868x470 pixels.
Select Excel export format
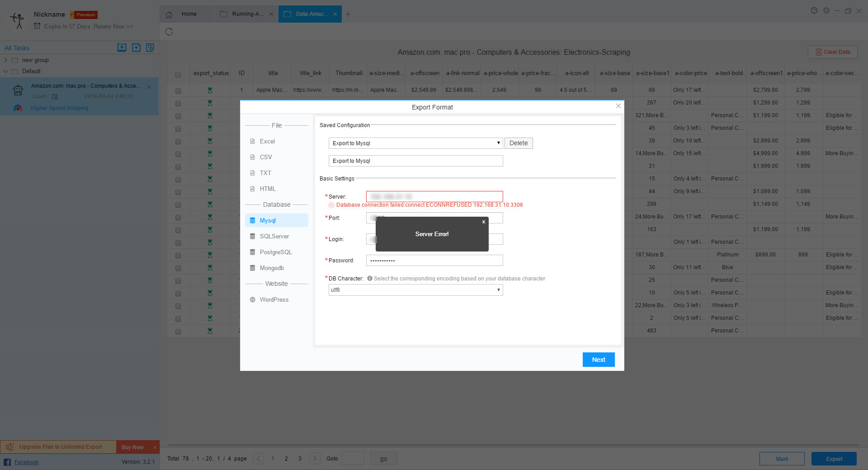pos(267,142)
